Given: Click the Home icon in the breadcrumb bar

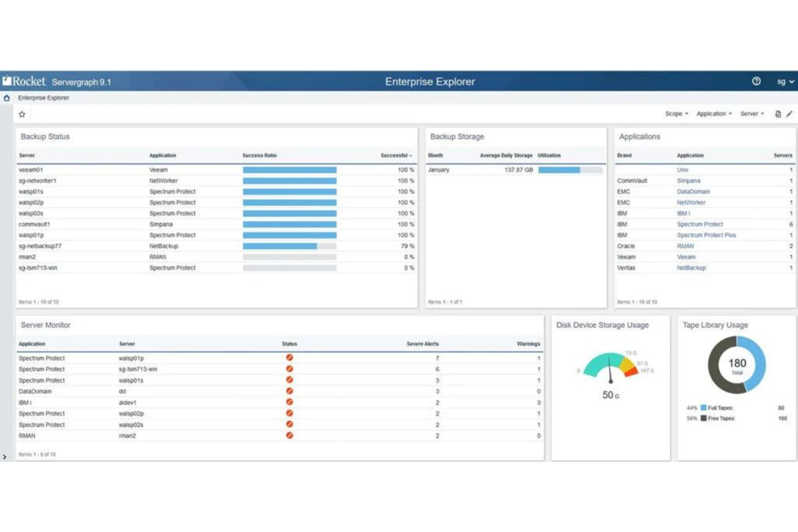Looking at the screenshot, I should tap(6, 98).
